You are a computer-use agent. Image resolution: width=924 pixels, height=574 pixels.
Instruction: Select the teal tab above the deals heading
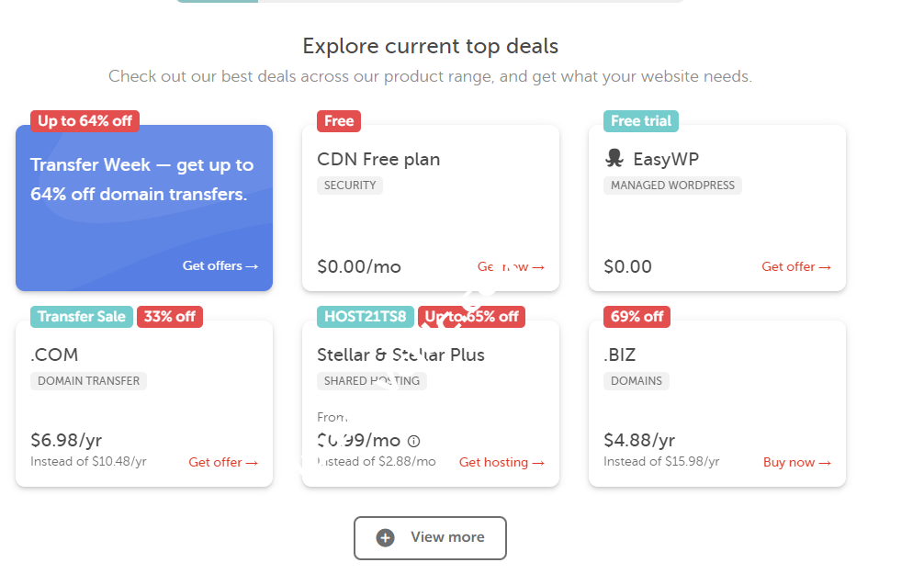click(216, 5)
